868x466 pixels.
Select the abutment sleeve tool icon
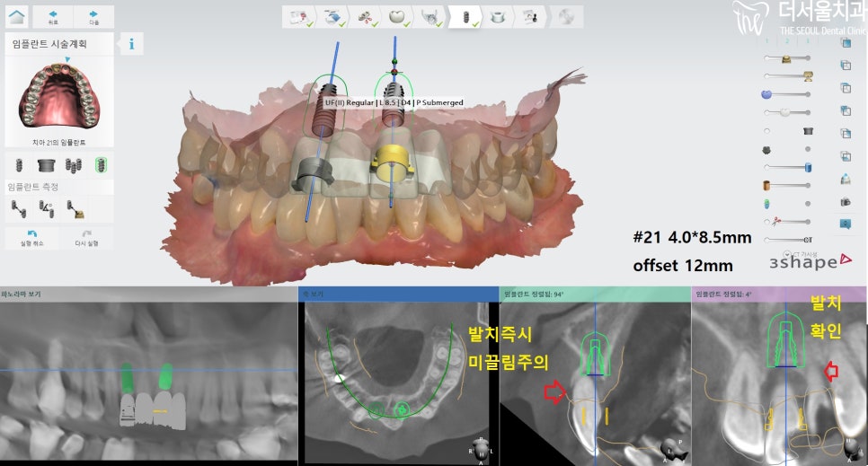click(x=46, y=164)
